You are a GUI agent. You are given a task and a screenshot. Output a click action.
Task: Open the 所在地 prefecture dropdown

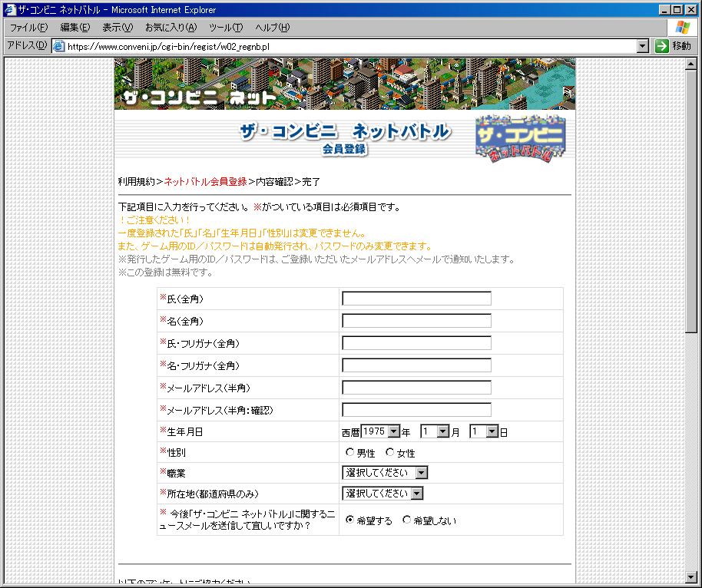382,493
